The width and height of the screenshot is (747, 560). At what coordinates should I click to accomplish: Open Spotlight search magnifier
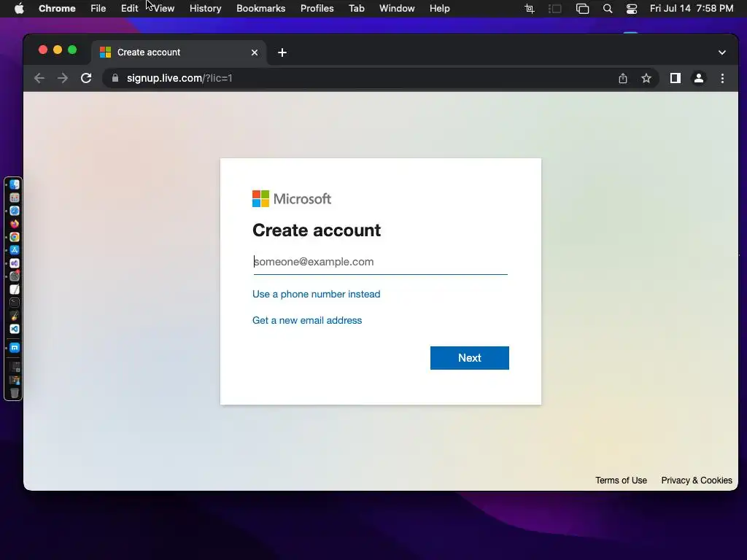pos(608,9)
